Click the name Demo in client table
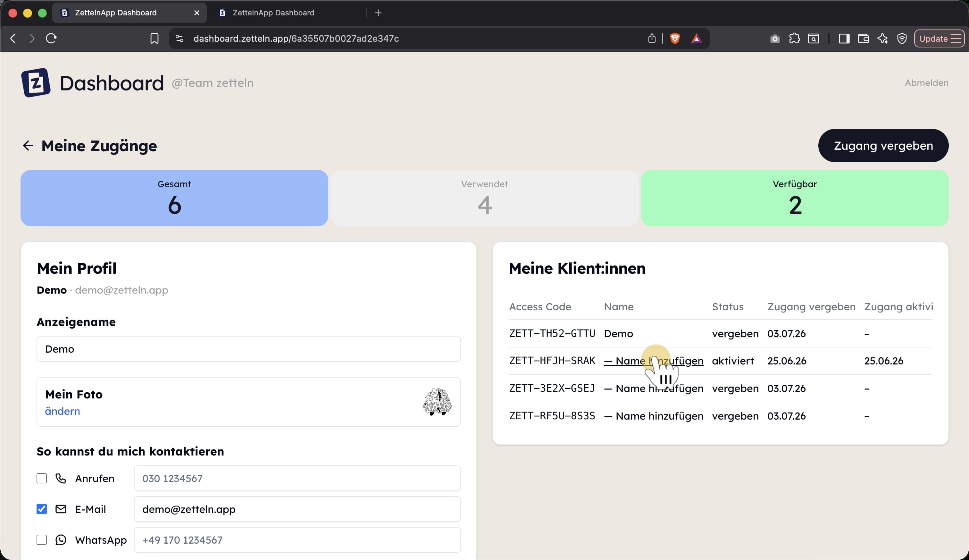969x560 pixels. click(x=618, y=333)
